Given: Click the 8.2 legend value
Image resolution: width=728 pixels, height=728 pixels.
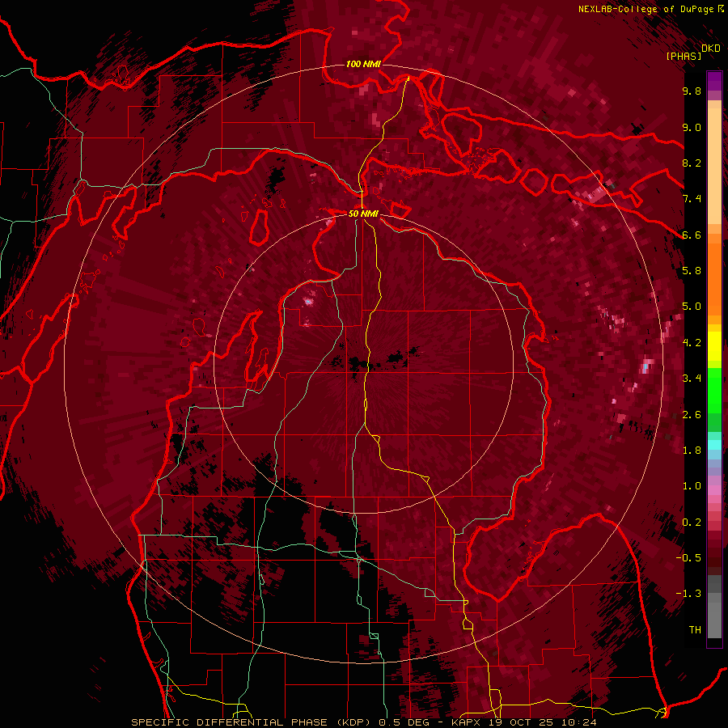Looking at the screenshot, I should click(692, 163).
